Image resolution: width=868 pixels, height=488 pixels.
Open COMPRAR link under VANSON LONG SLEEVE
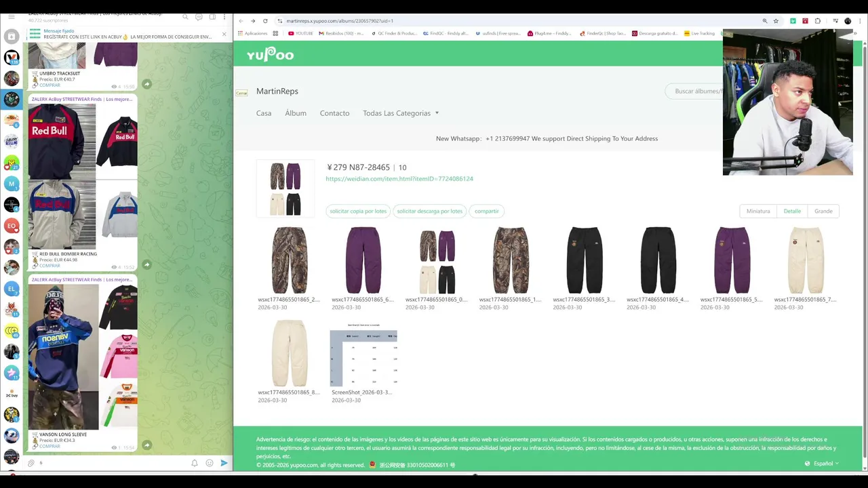[x=50, y=447]
